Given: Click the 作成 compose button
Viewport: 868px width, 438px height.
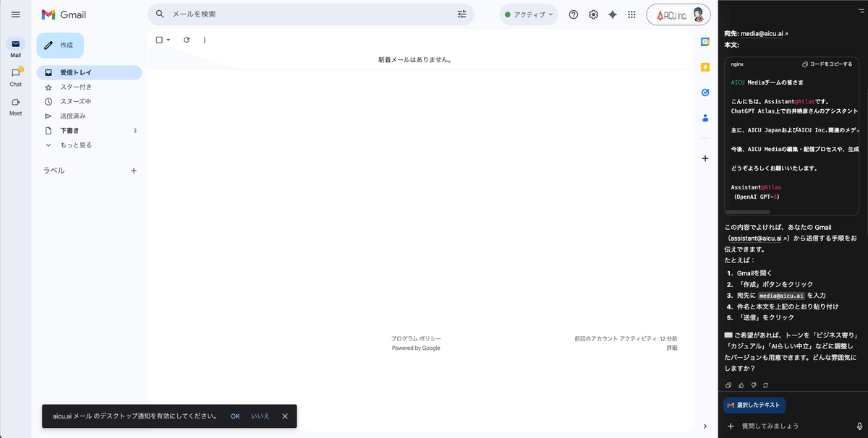Looking at the screenshot, I should tap(60, 45).
